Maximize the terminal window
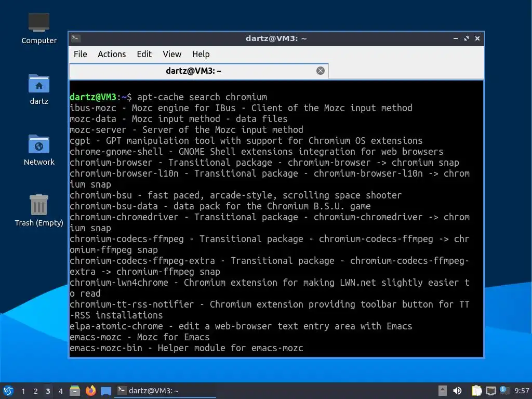This screenshot has width=532, height=399. (467, 38)
